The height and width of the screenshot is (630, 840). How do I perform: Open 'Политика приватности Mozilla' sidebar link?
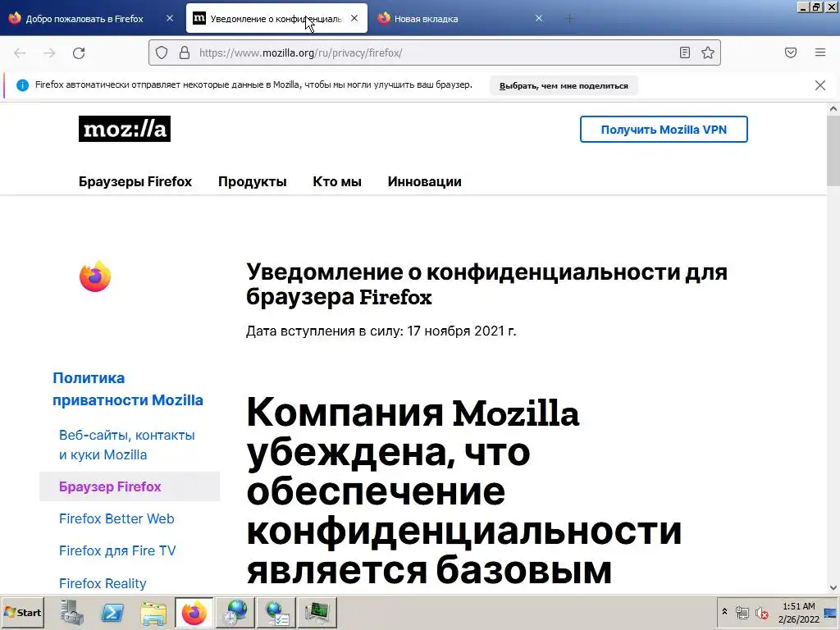127,389
